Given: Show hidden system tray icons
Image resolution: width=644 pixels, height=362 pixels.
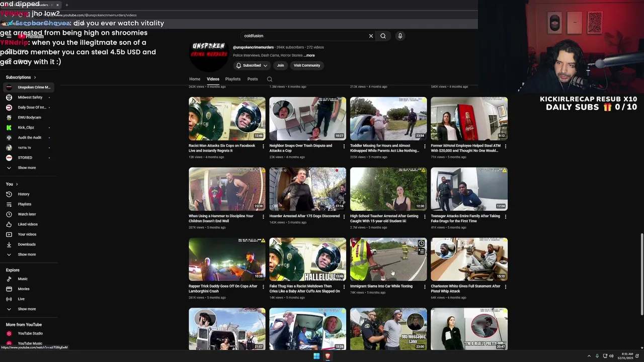Looking at the screenshot, I should point(589,356).
